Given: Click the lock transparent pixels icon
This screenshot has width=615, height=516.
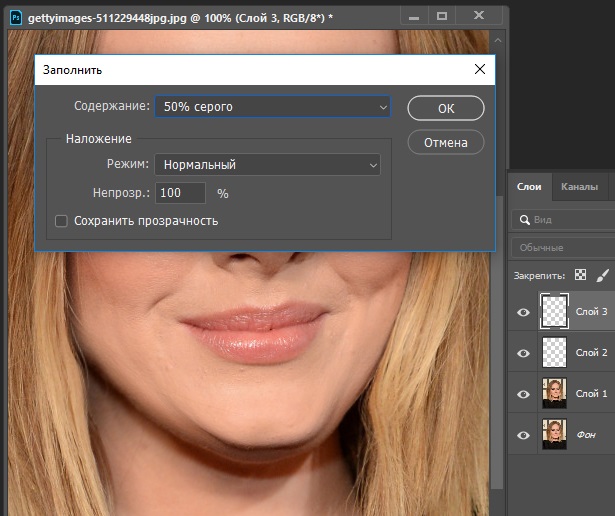Looking at the screenshot, I should [580, 275].
